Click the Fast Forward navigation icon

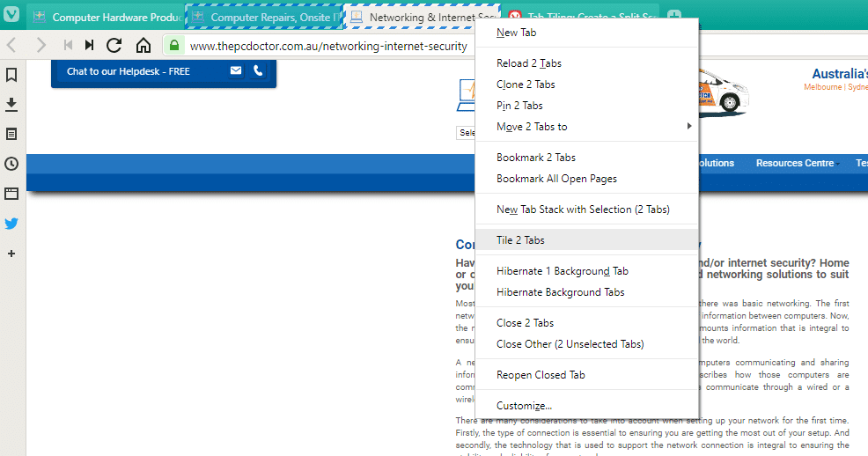(x=89, y=46)
